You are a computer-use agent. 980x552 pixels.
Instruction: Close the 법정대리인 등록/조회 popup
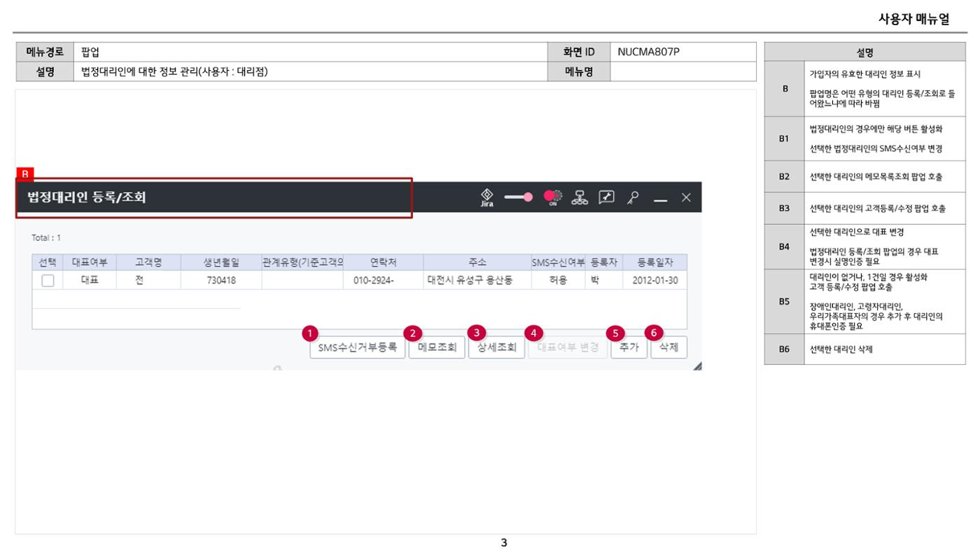pos(686,198)
